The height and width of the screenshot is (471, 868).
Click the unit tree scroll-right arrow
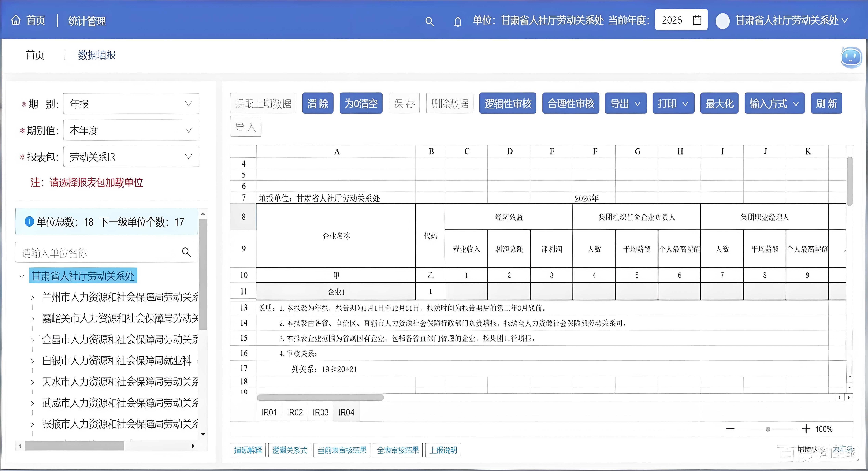[x=193, y=446]
